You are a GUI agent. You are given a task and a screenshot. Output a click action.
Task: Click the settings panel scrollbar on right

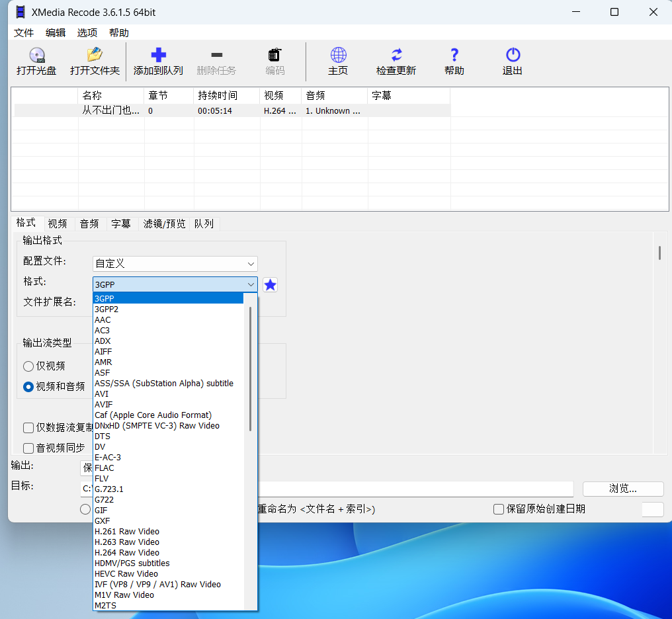(x=659, y=253)
